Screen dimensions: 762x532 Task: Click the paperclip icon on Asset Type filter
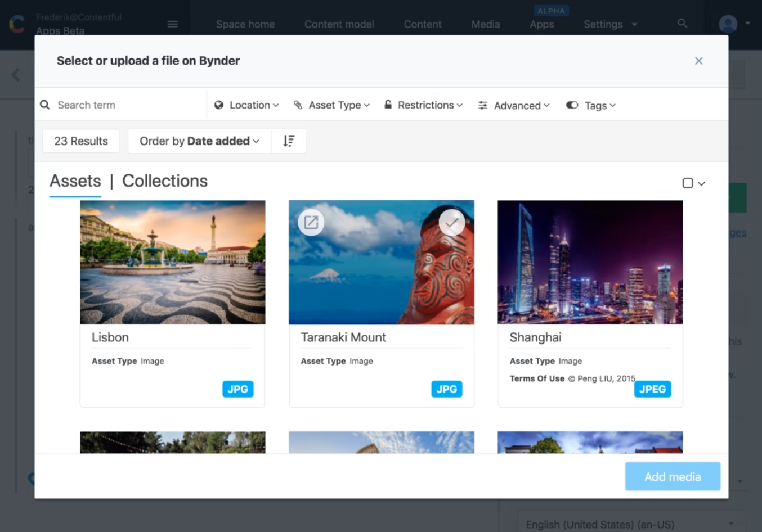[x=298, y=105]
